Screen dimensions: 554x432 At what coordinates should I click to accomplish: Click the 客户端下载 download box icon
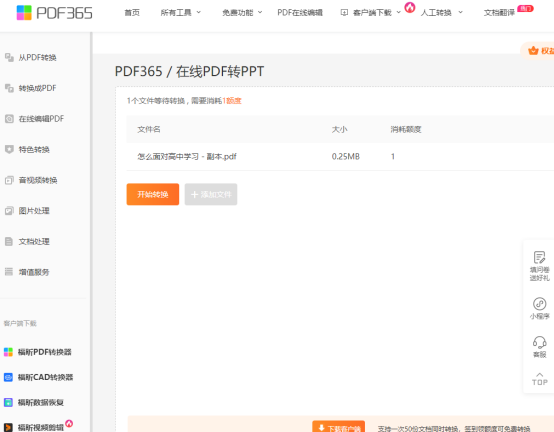point(344,13)
